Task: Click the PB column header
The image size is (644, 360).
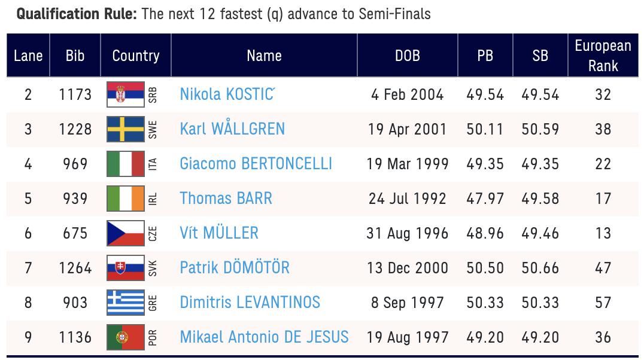Action: pyautogui.click(x=485, y=56)
